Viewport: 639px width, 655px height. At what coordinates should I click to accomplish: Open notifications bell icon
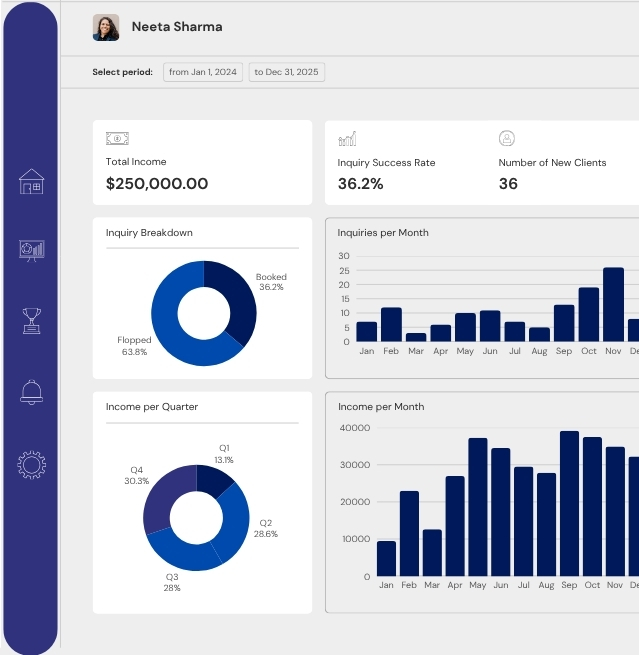click(x=32, y=392)
